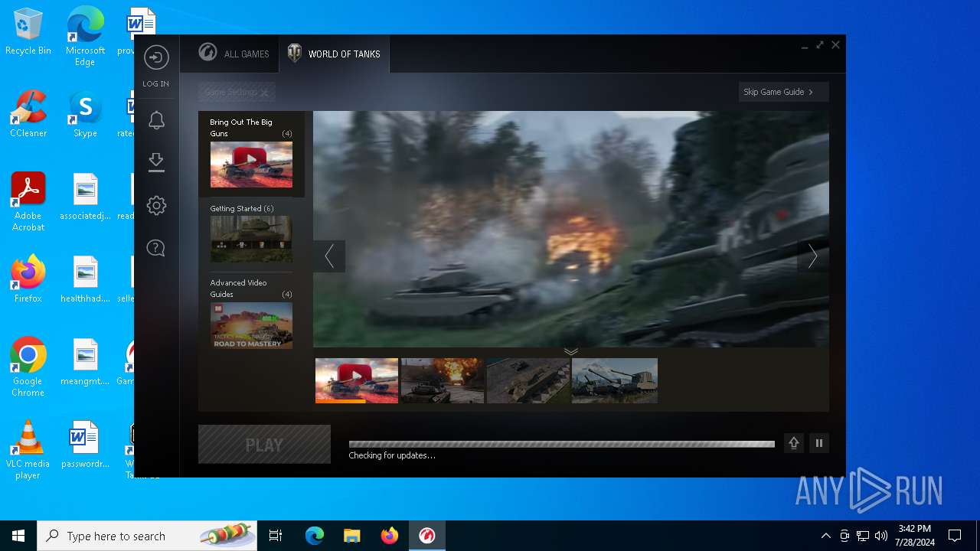Select first video thumbnail with play icon

(357, 380)
